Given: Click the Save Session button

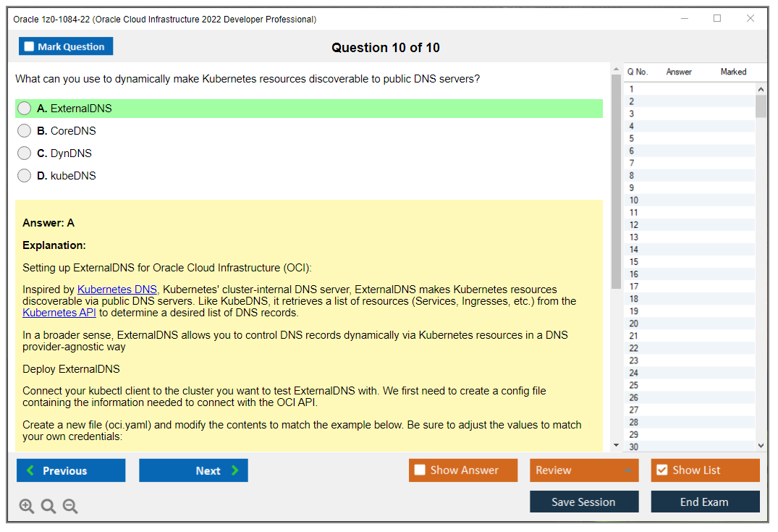Looking at the screenshot, I should pos(584,502).
